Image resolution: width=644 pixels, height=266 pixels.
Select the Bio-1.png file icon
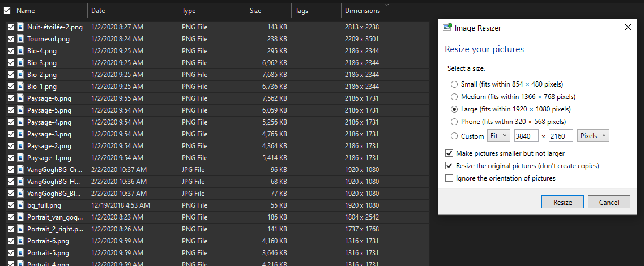(20, 87)
